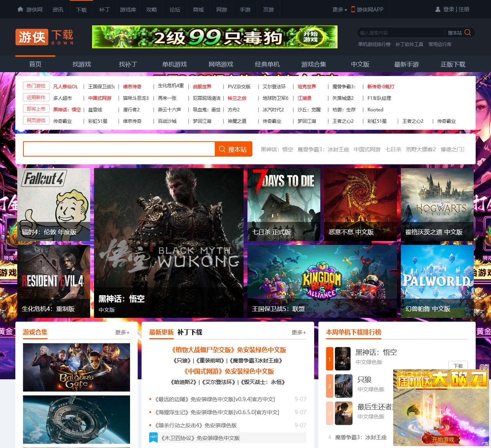Open the 7 Days to Die thumbnail
The height and width of the screenshot is (448, 491).
(284, 205)
